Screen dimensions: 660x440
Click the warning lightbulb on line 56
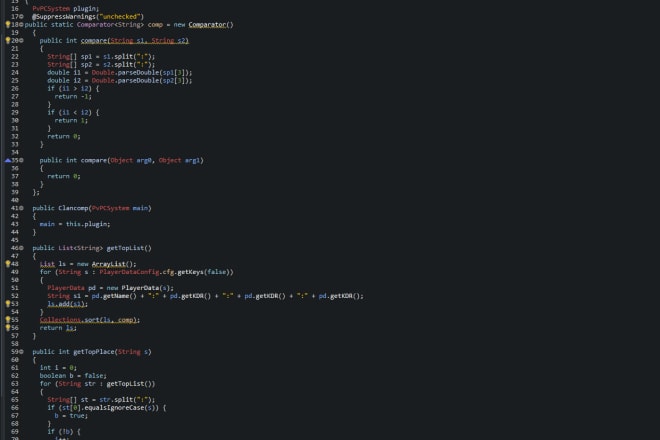(x=8, y=328)
